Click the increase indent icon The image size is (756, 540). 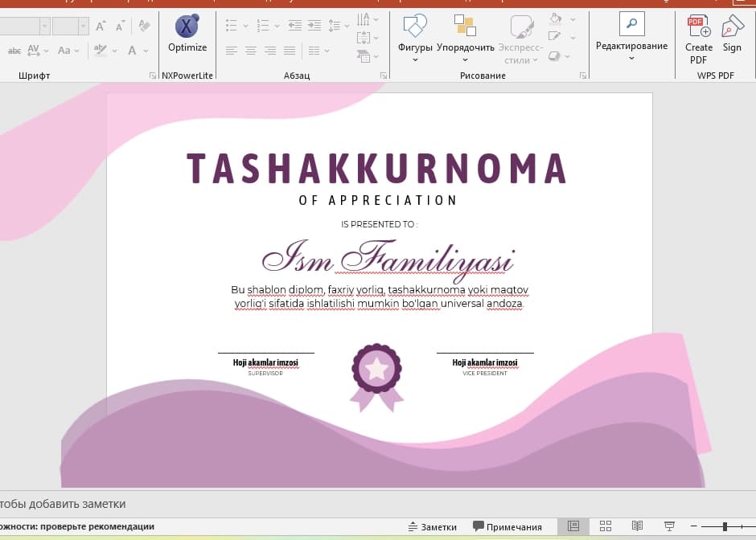[x=314, y=25]
